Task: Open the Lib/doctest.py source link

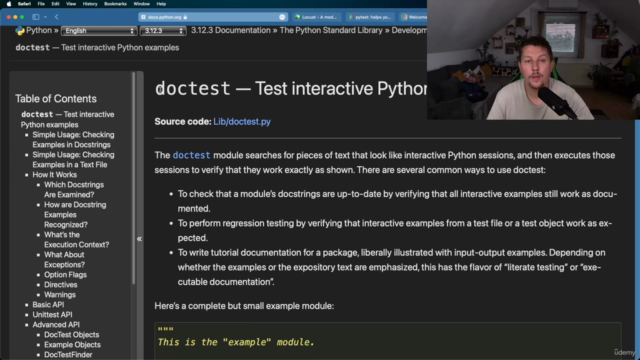Action: (x=242, y=122)
